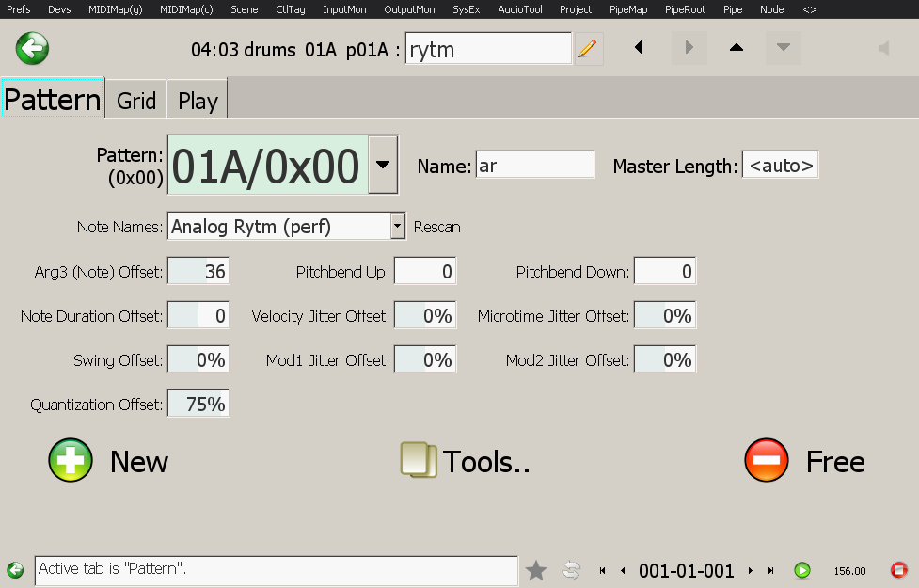
Task: Click the green plus New pattern icon
Action: (x=71, y=461)
